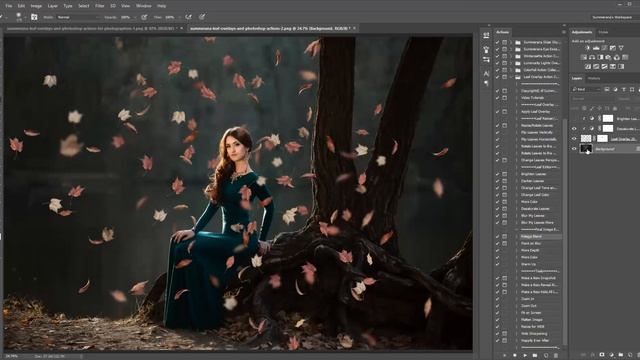This screenshot has height=360, width=640.
Task: Add a Brightness/Contrast adjustment
Action: [x=587, y=48]
